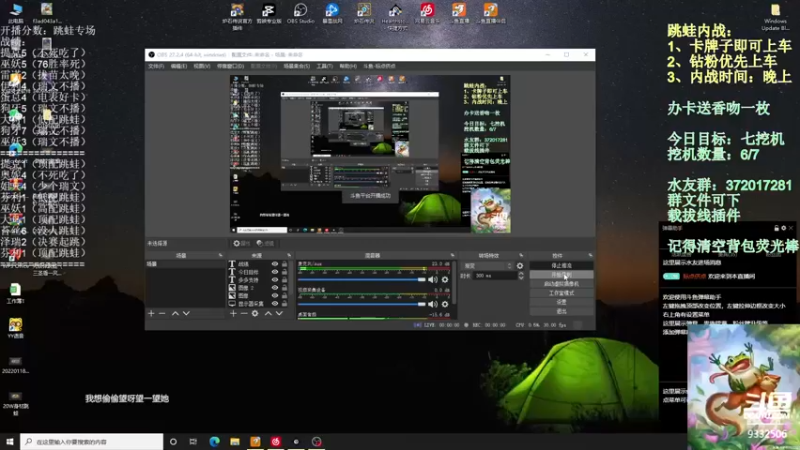Hide the 显示器采集 source
The width and height of the screenshot is (800, 450).
pos(275,304)
